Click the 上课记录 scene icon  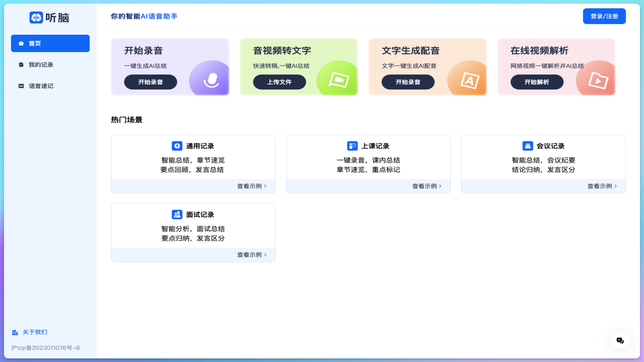352,146
